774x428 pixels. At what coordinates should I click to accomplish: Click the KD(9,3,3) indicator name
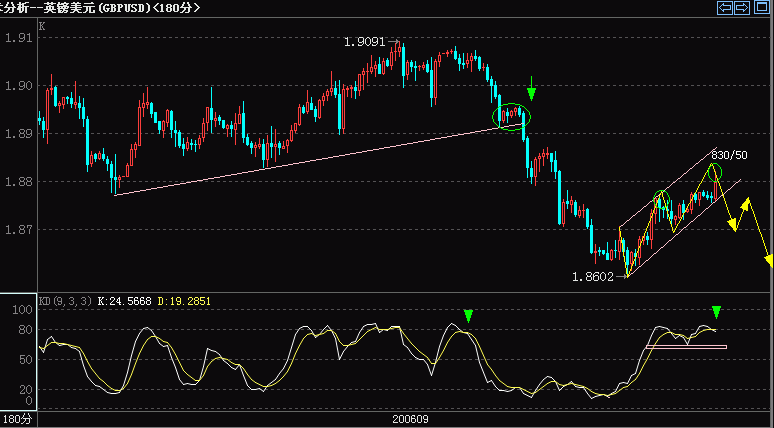[65, 300]
